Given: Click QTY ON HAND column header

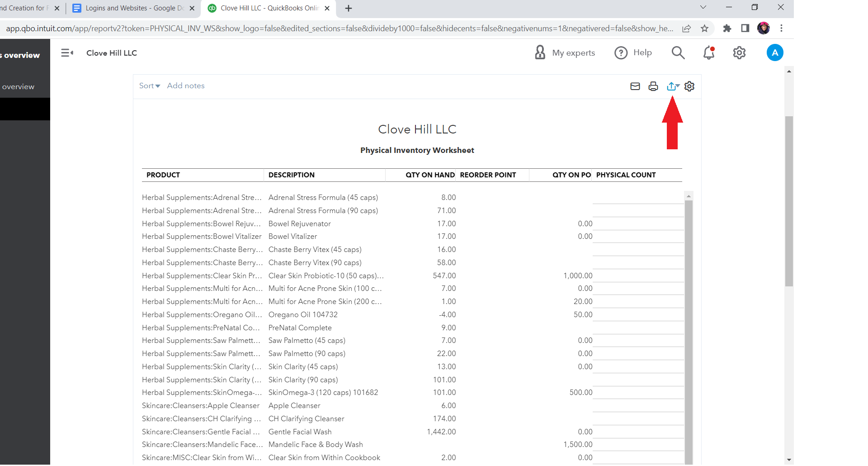Looking at the screenshot, I should tap(430, 175).
